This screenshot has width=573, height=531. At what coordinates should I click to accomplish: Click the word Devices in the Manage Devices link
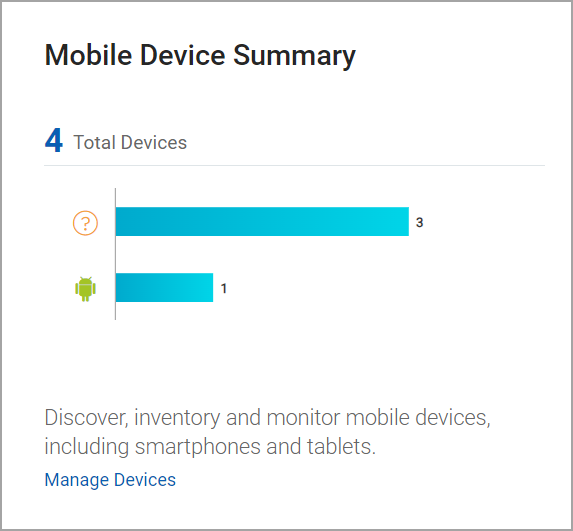[145, 479]
